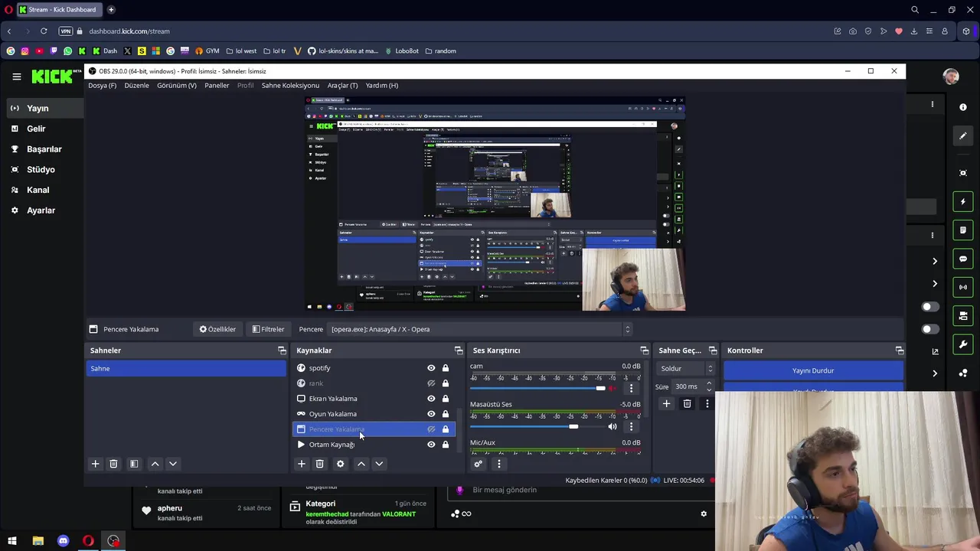This screenshot has height=551, width=980.
Task: Remove the selected scene in Sahneler
Action: [113, 464]
